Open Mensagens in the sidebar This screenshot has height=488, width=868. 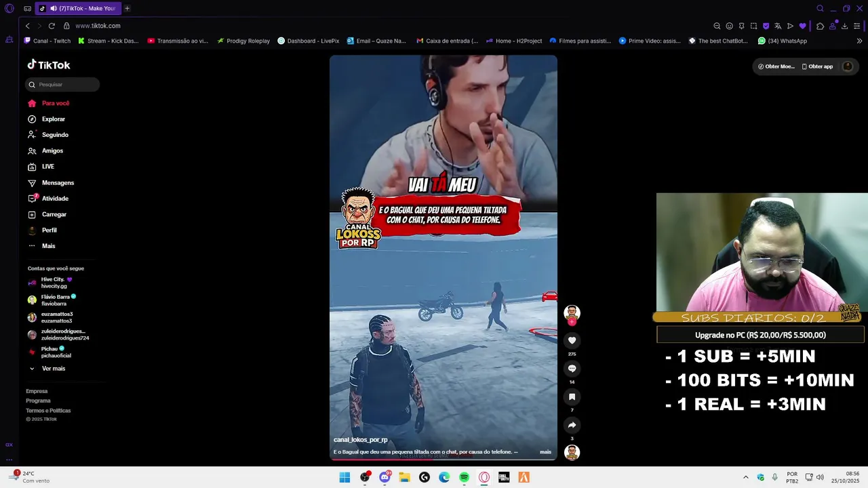[x=51, y=183]
